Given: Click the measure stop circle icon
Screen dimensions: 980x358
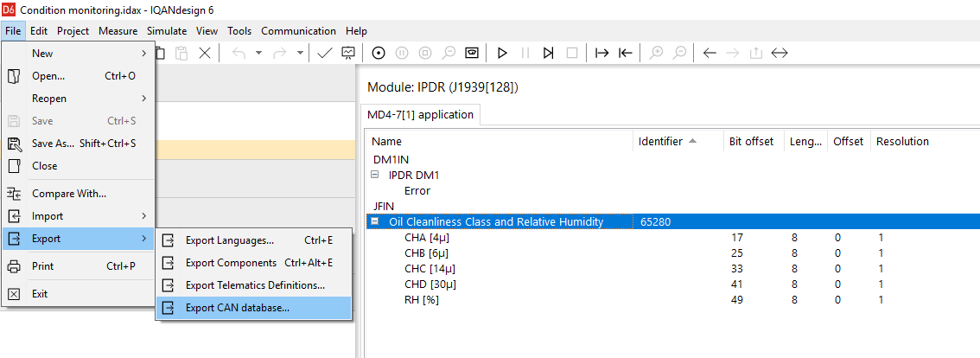Looking at the screenshot, I should coord(425,54).
